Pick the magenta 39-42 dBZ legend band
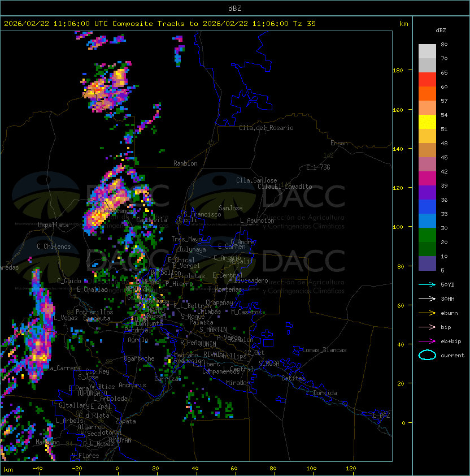Image resolution: width=470 pixels, height=476 pixels. [427, 179]
